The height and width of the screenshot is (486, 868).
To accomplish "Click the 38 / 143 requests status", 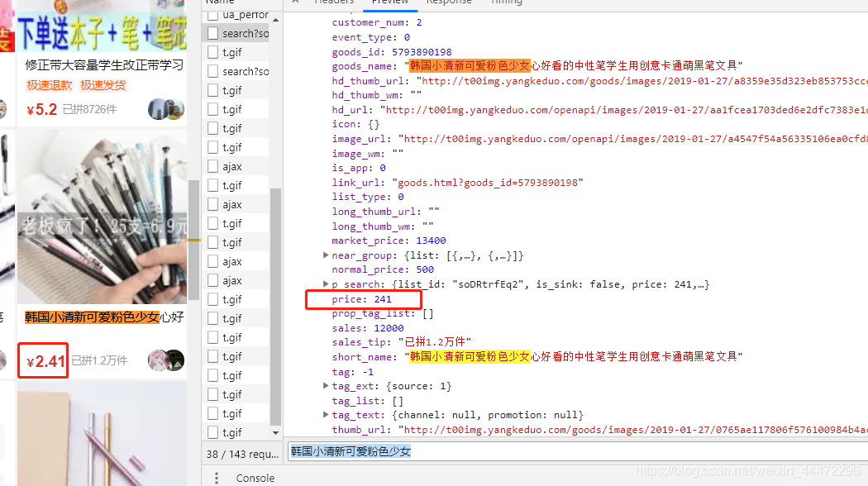I will 242,454.
